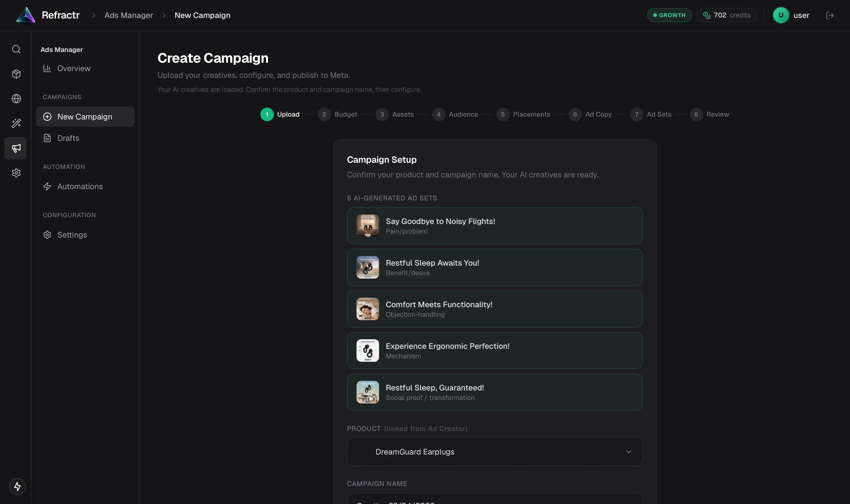Click the 702 credits pill

pos(726,15)
